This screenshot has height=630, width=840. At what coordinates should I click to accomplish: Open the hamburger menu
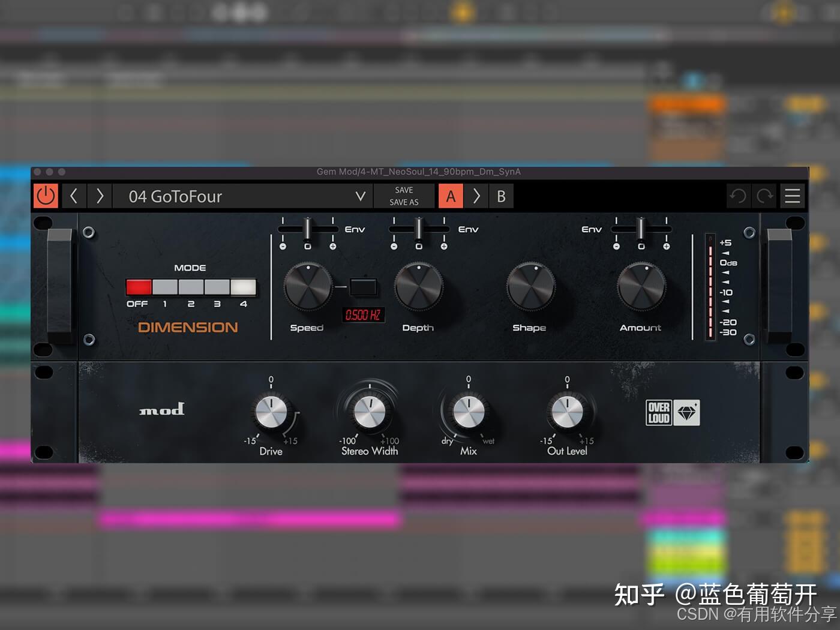[x=792, y=196]
